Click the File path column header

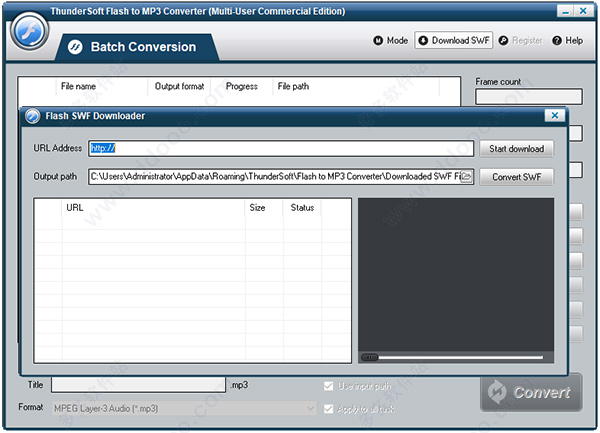pos(356,86)
